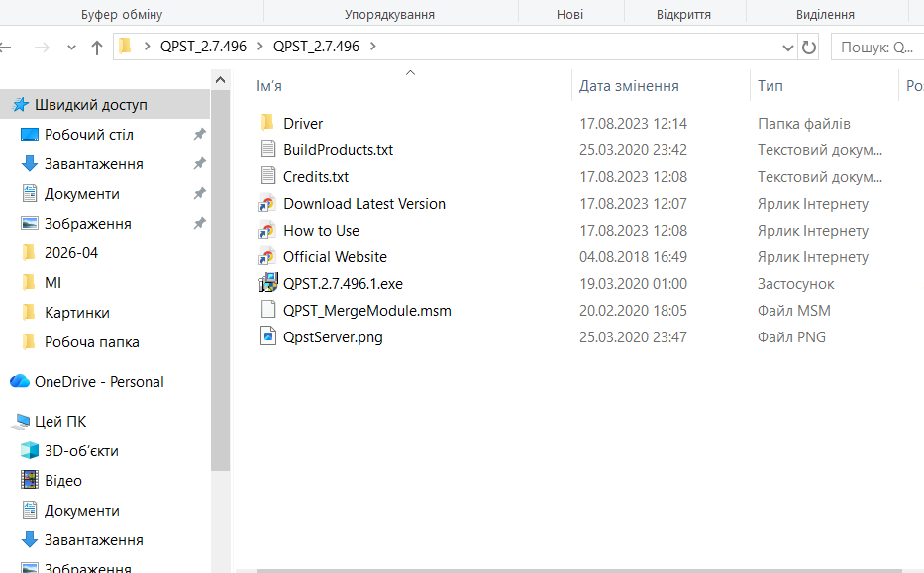
Task: Click the Папка файлів type cell
Action: click(x=804, y=124)
